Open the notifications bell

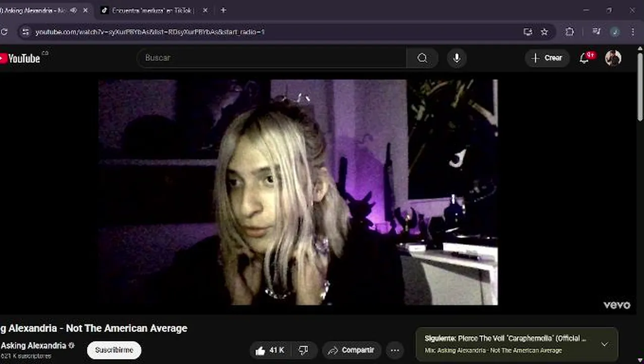[585, 58]
